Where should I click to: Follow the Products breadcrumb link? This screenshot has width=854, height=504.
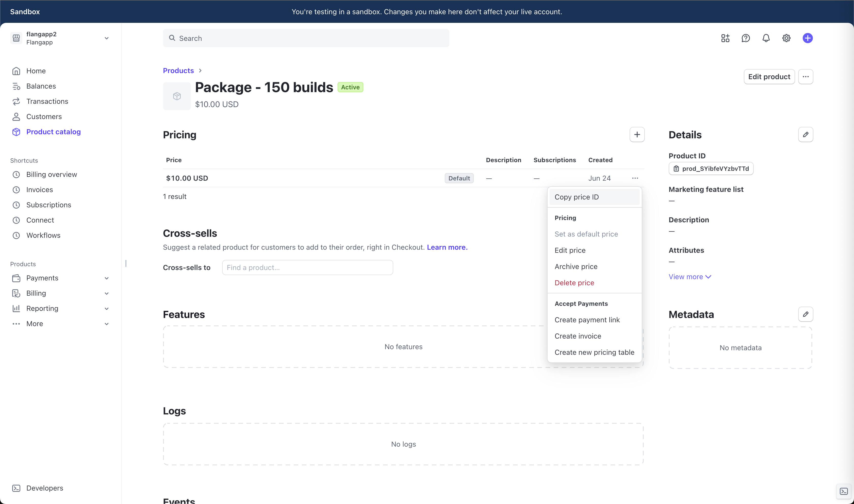178,70
